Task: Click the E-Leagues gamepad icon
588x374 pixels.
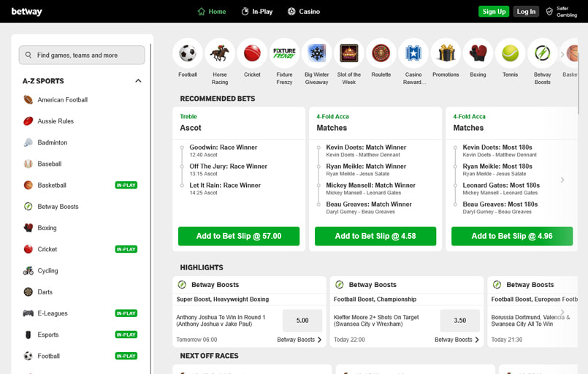Action: point(28,313)
